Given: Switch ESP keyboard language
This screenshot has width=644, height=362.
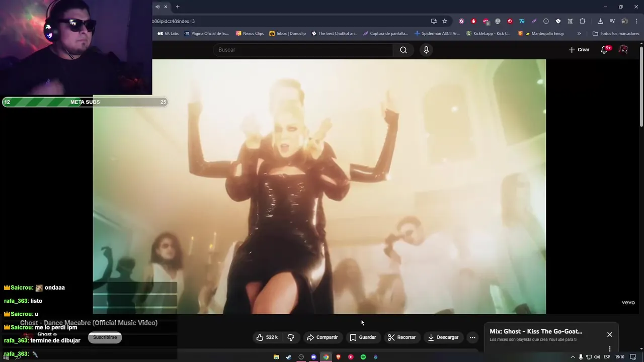Looking at the screenshot, I should tap(607, 357).
